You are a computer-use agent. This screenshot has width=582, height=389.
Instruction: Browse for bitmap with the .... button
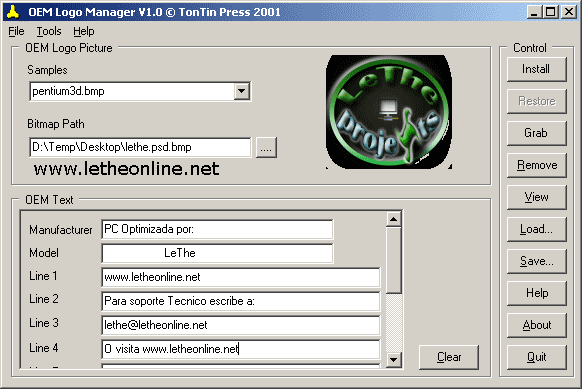click(266, 148)
